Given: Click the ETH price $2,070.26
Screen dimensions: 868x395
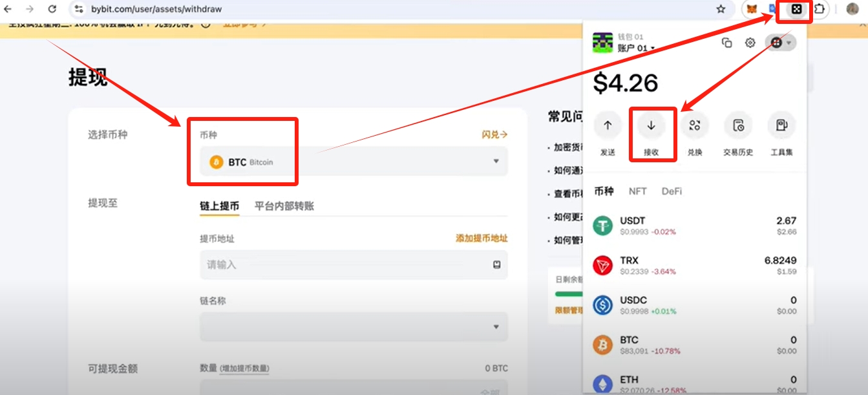Looking at the screenshot, I should point(636,390).
